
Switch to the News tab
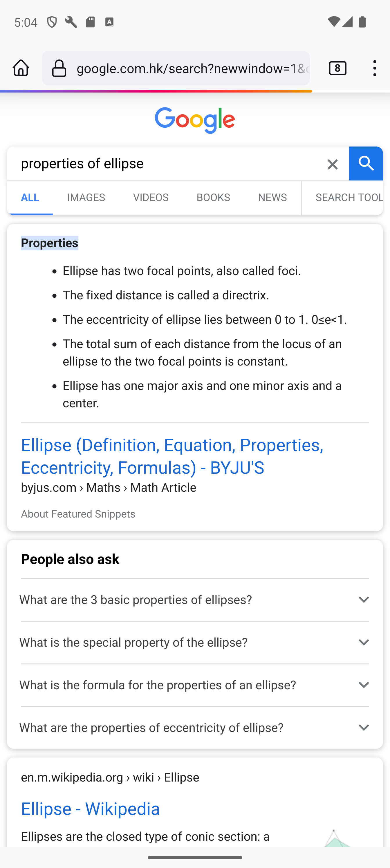(x=272, y=198)
